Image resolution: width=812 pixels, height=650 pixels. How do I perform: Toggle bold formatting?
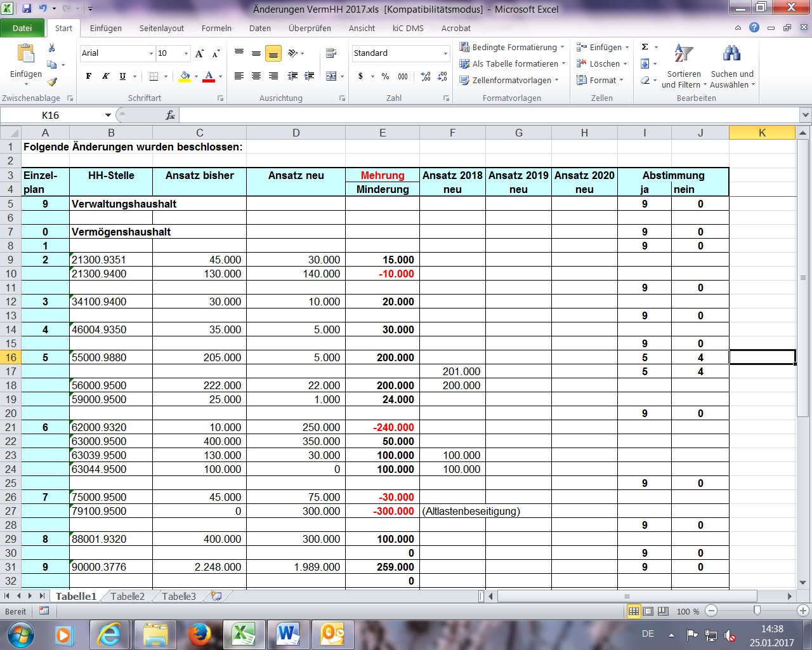tap(89, 76)
